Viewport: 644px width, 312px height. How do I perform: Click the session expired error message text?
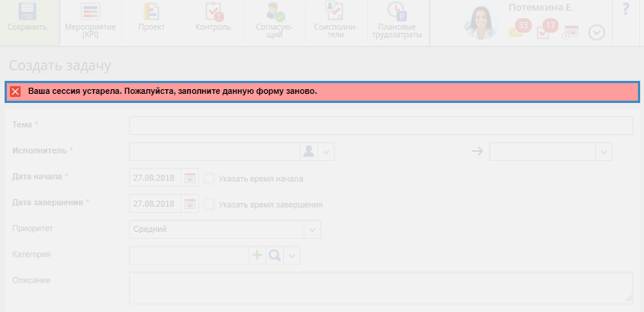(172, 91)
